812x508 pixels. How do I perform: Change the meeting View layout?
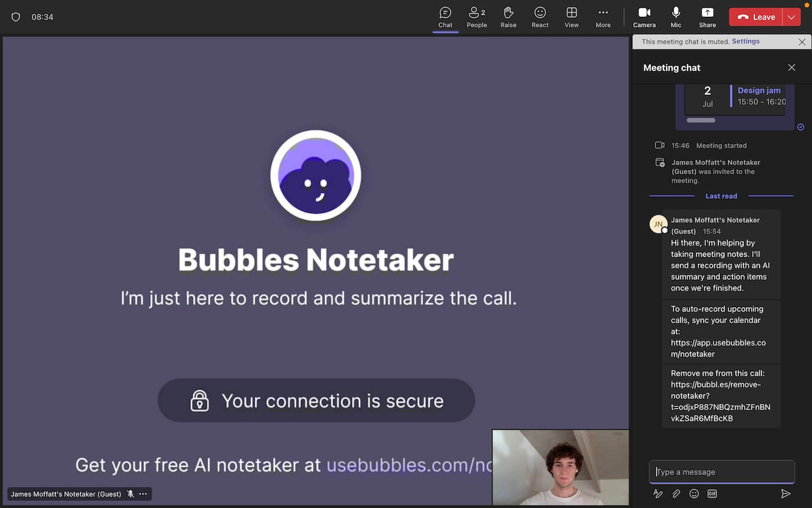(571, 17)
